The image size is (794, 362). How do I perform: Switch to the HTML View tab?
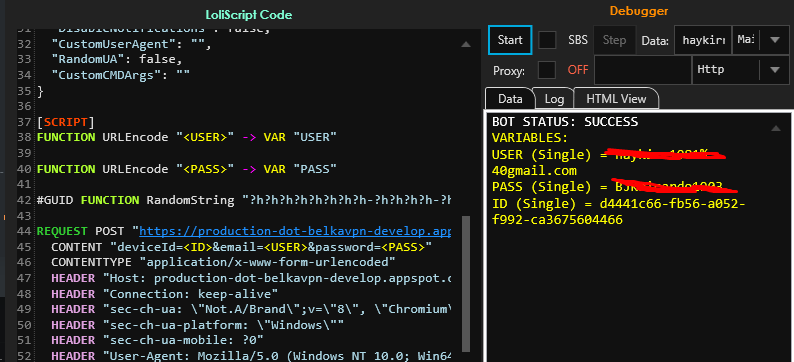tap(616, 99)
